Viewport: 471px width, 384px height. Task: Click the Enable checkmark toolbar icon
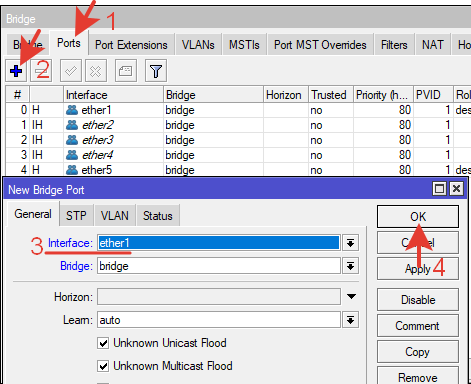coord(71,70)
